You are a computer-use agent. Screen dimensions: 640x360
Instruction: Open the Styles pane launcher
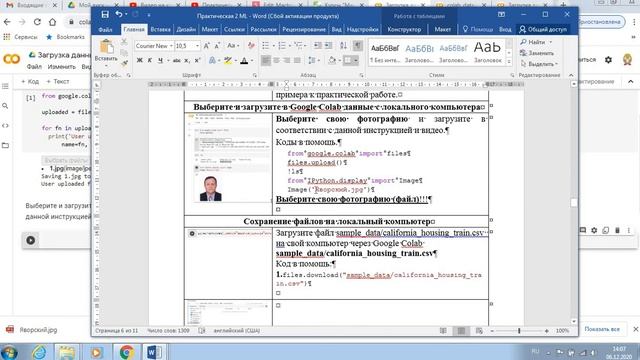coord(512,75)
